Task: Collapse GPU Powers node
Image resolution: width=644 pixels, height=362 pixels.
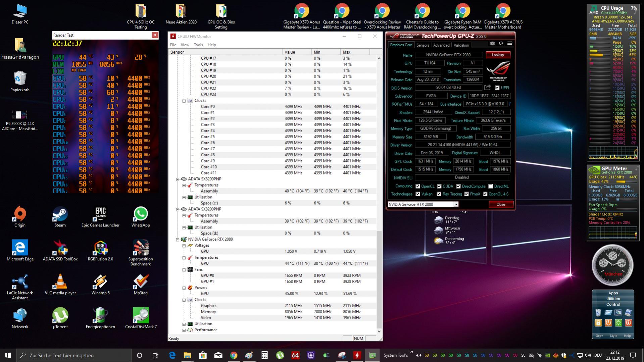Action: click(x=184, y=288)
